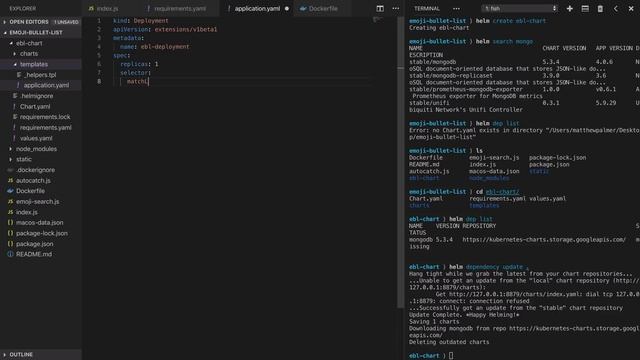Open the editor more actions ellipsis

[396, 9]
